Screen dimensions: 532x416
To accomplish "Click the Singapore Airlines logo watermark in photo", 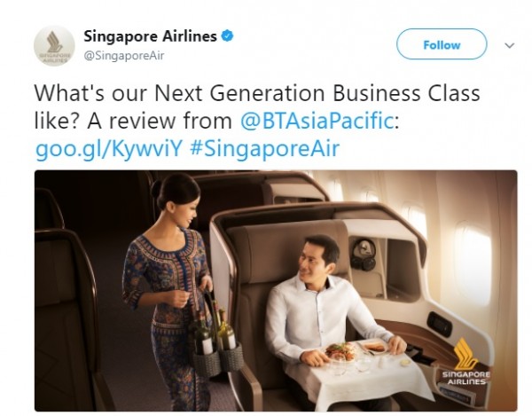I will click(x=465, y=362).
